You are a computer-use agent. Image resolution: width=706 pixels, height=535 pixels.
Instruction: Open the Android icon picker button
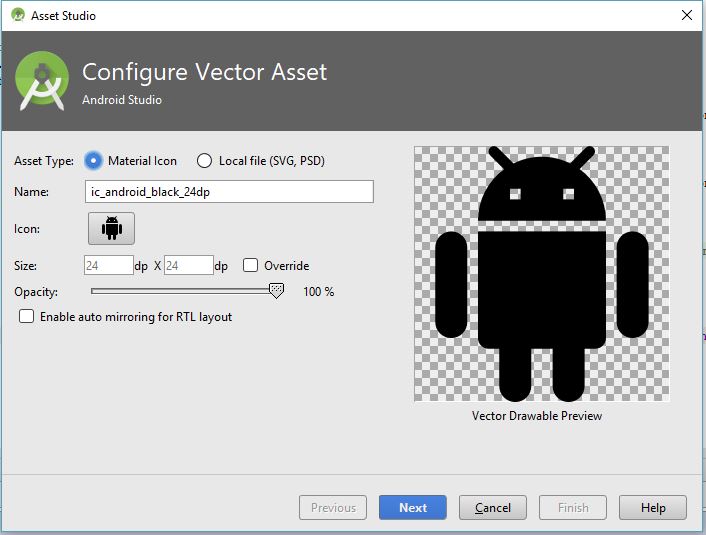[x=111, y=228]
